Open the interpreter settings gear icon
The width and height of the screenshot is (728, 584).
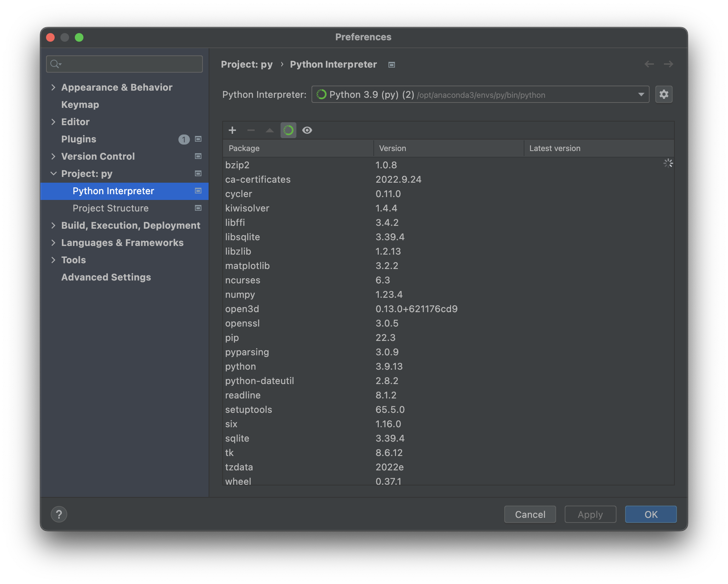coord(664,94)
